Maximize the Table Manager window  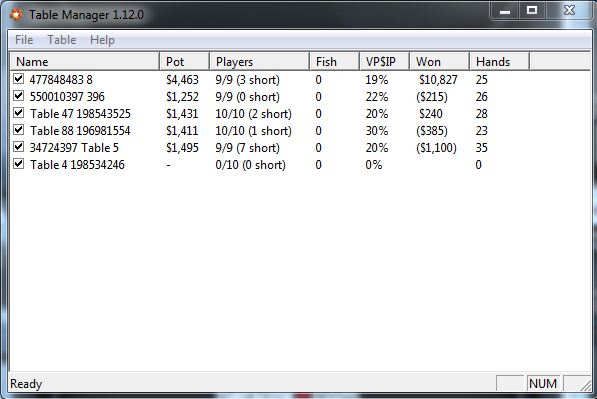click(532, 11)
